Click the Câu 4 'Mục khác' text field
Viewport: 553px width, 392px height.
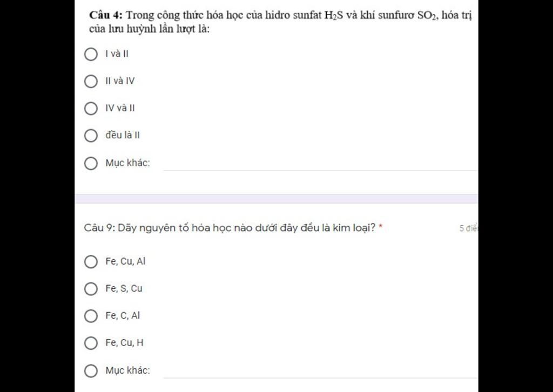320,164
